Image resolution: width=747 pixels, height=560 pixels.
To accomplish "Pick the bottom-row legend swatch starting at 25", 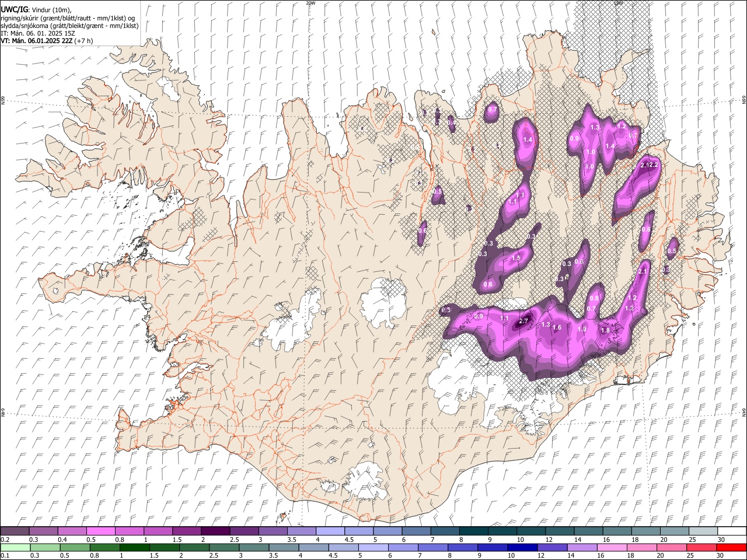I will coord(701,547).
